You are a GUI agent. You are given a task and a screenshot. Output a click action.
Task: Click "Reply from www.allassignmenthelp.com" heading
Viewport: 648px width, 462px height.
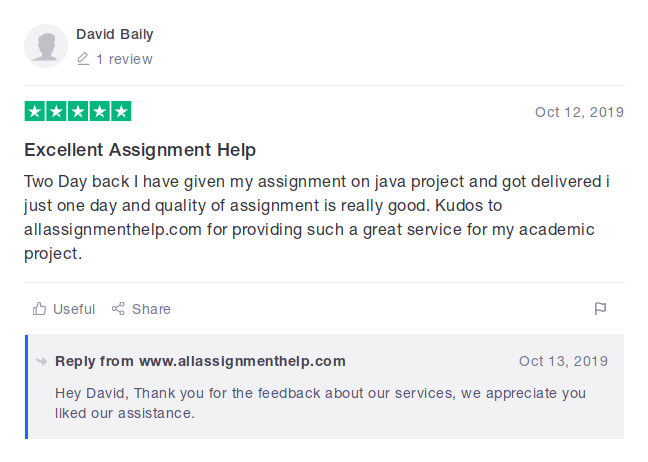200,361
